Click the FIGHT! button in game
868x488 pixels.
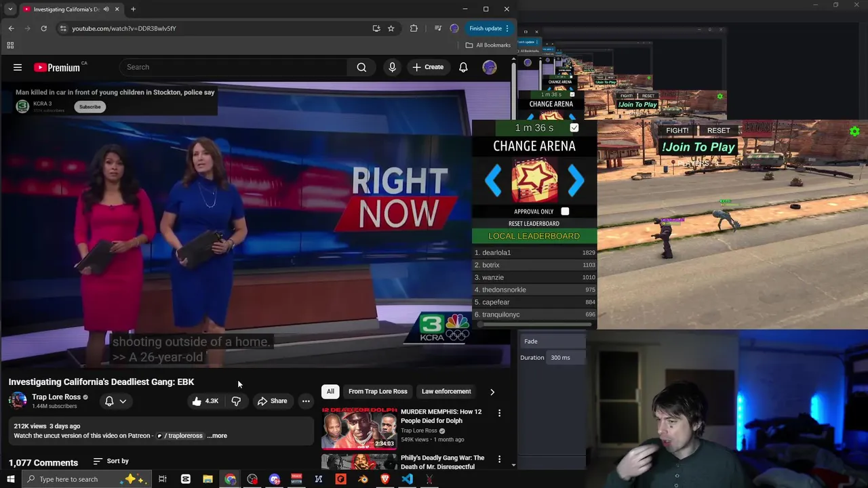(x=677, y=130)
